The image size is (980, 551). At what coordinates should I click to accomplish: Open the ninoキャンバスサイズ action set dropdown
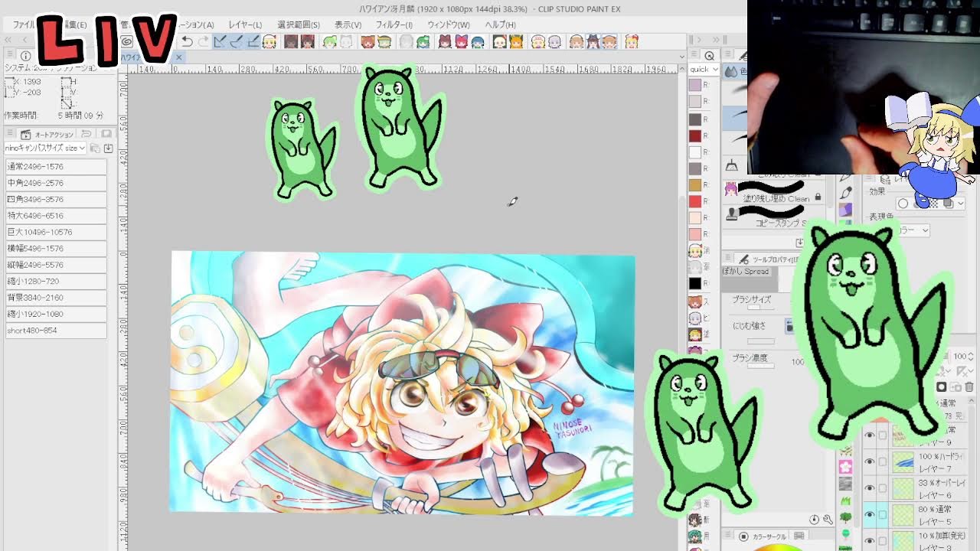(x=46, y=148)
